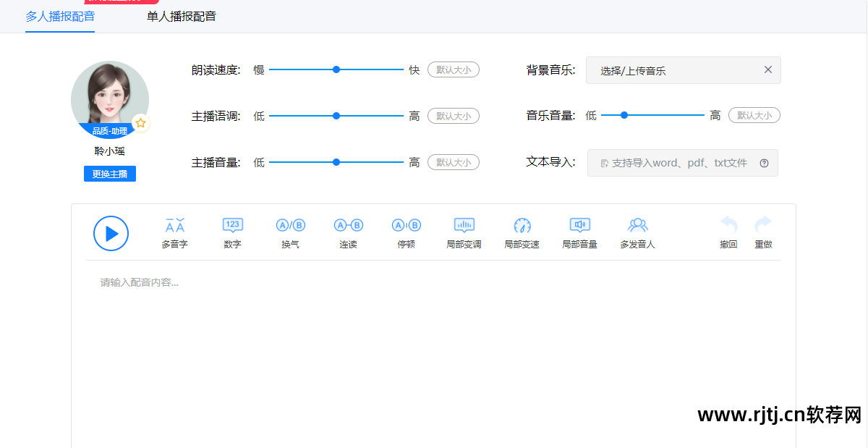Select the 数字 number reading tool
The image size is (868, 448).
(232, 233)
